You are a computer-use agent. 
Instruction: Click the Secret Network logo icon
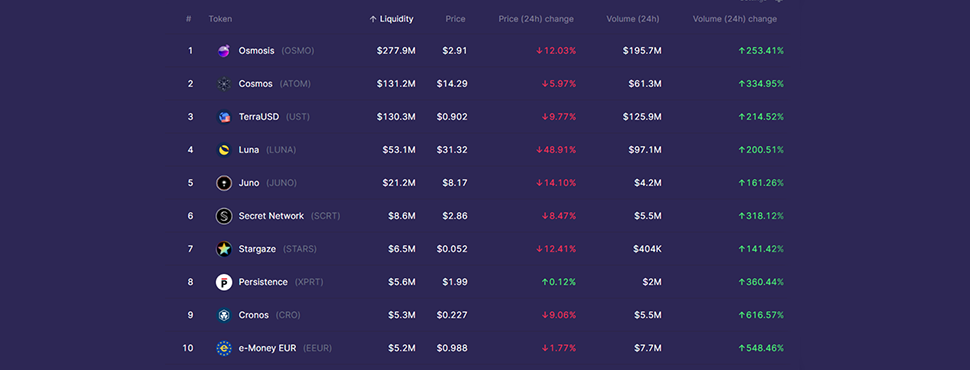coord(224,216)
